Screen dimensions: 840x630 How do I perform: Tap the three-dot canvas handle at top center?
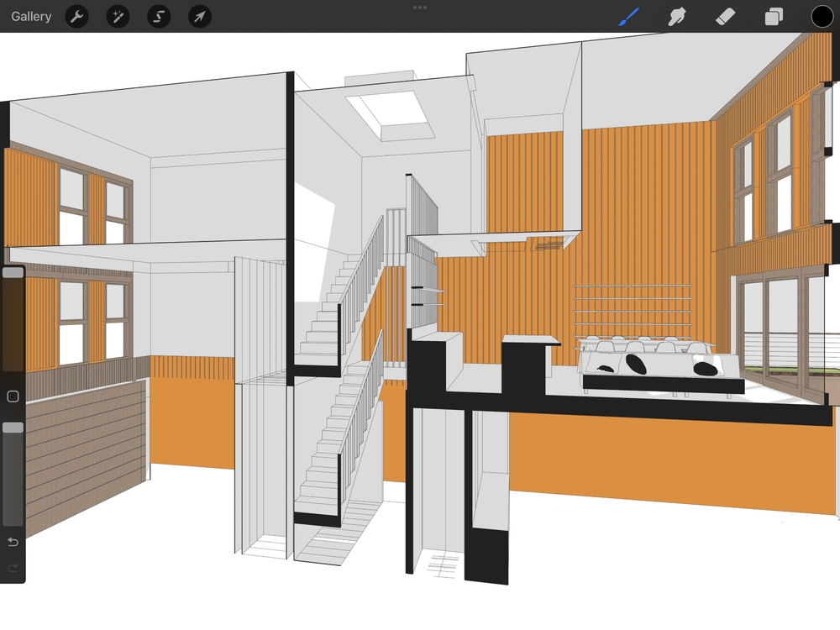[x=420, y=8]
